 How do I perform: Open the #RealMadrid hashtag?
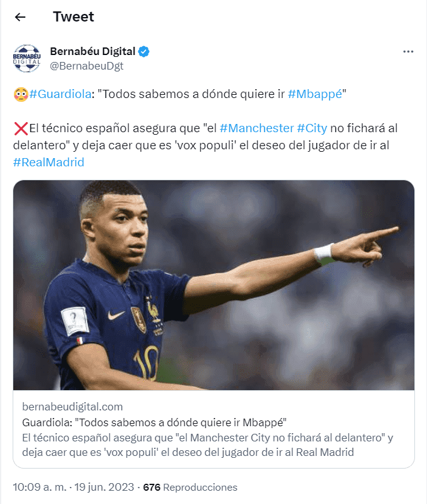pos(49,163)
